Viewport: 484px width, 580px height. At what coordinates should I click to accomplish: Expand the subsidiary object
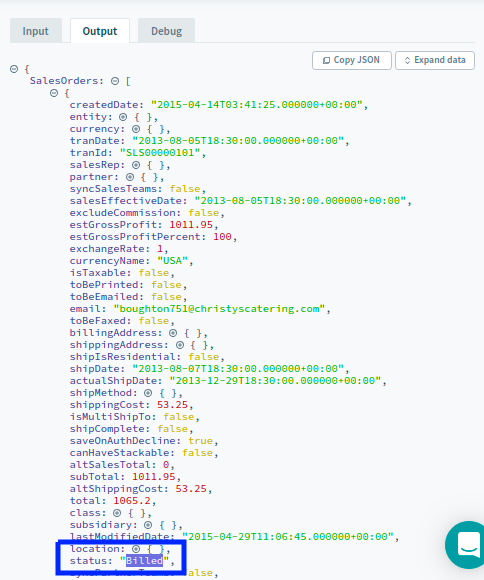coord(148,525)
